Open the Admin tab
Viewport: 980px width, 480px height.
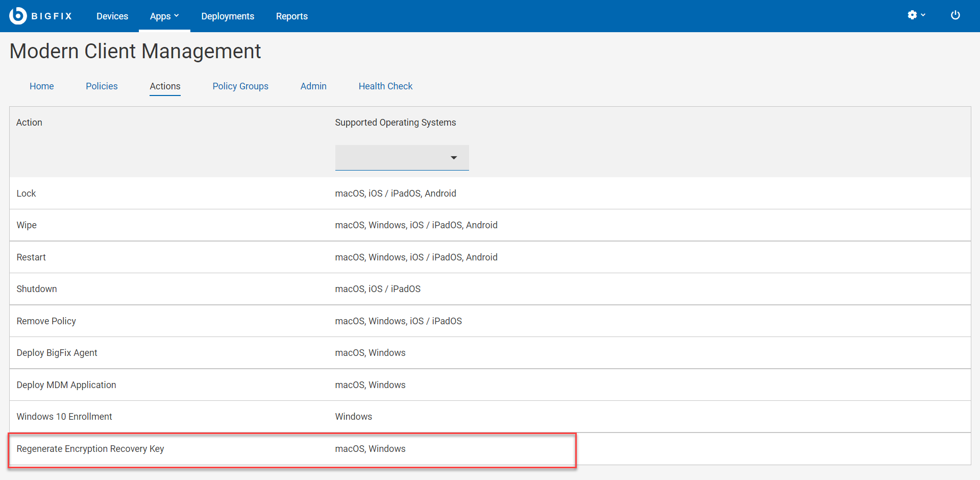[313, 86]
